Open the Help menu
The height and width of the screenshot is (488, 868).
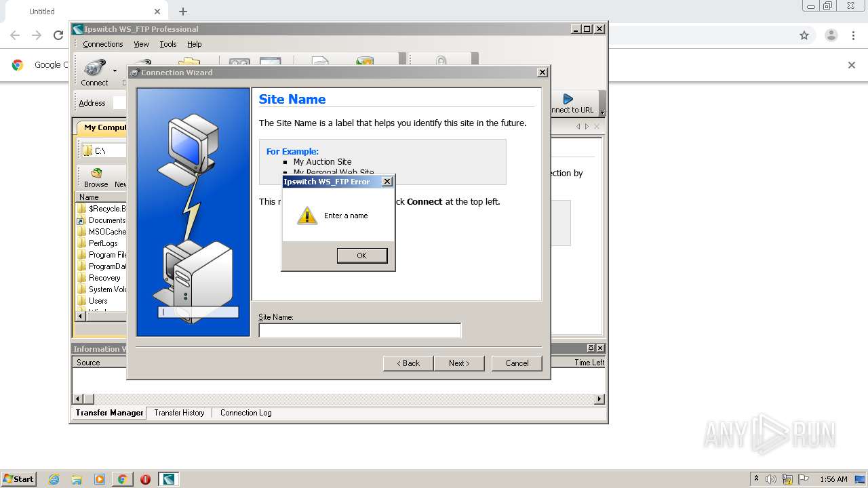point(195,44)
